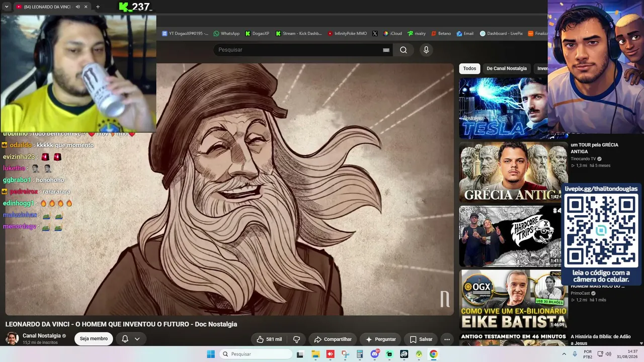This screenshot has width=644, height=362.
Task: Open Canal Nostalgia channel avatar
Action: [x=12, y=339]
